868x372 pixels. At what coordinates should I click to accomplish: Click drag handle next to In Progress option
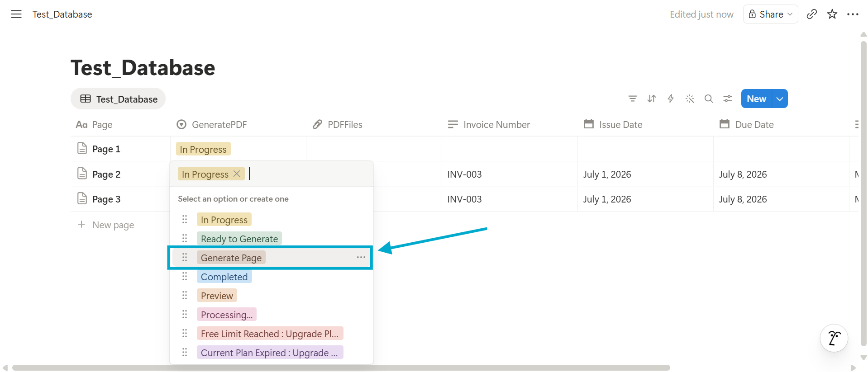tap(185, 219)
